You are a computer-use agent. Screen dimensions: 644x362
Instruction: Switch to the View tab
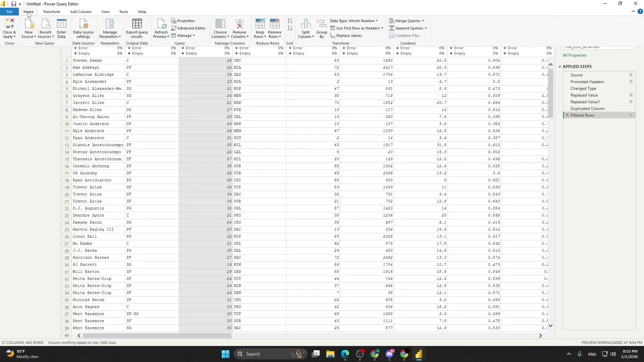pos(105,12)
